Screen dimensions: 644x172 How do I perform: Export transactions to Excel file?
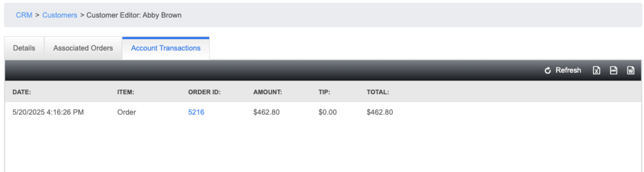596,70
